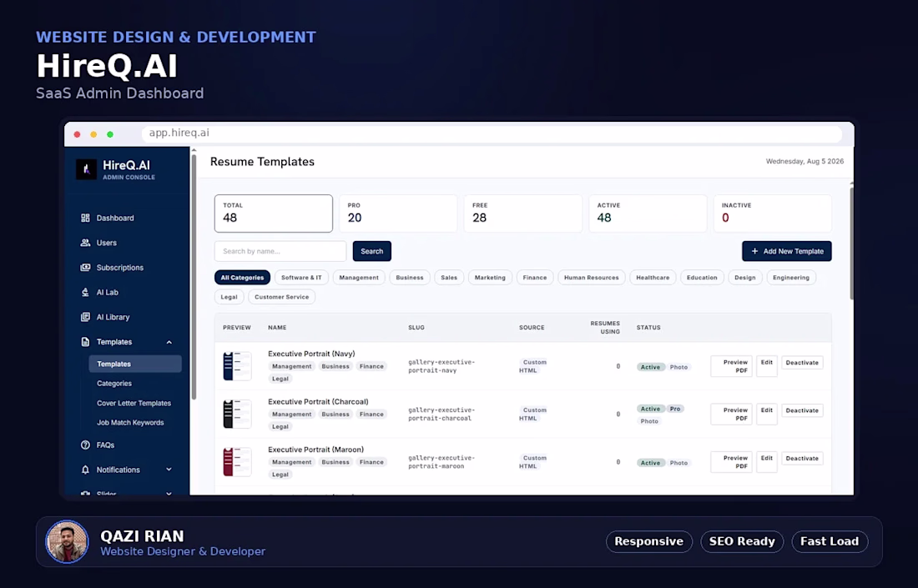The width and height of the screenshot is (918, 588).
Task: Click the main content vertical scrollbar
Action: [x=851, y=243]
